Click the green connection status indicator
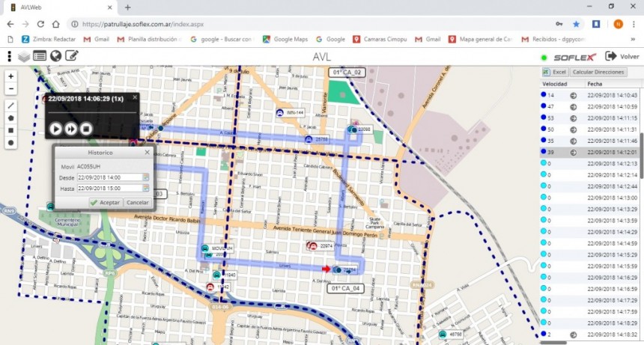Image resolution: width=644 pixels, height=345 pixels. (544, 58)
